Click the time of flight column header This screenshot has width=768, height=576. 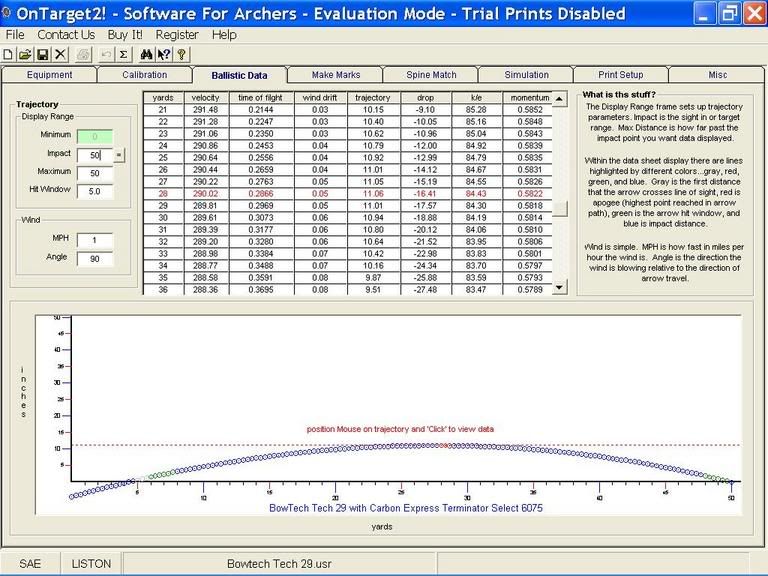pos(261,97)
